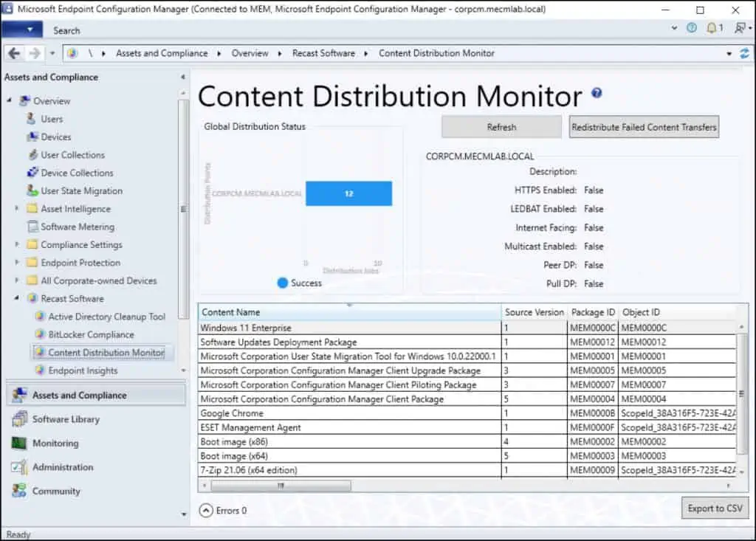Select Users icon in navigation tree
Image resolution: width=756 pixels, height=541 pixels.
pos(31,119)
